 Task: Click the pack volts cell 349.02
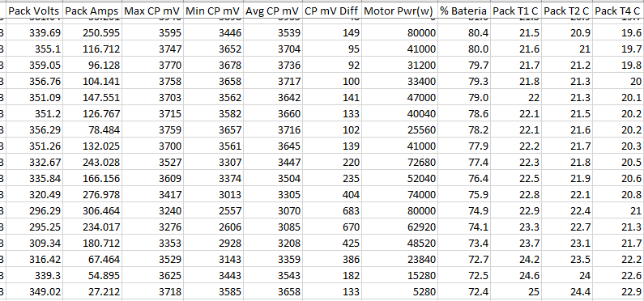34,292
